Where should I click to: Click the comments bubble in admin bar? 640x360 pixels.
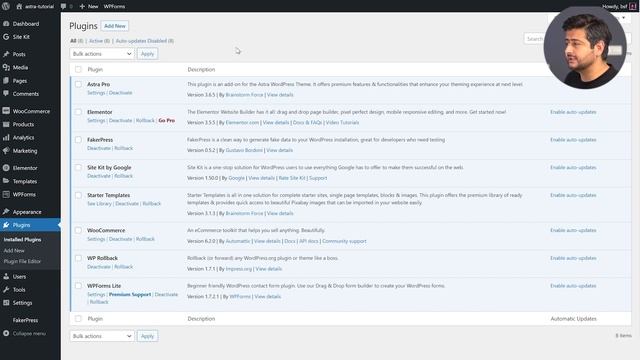(x=63, y=6)
